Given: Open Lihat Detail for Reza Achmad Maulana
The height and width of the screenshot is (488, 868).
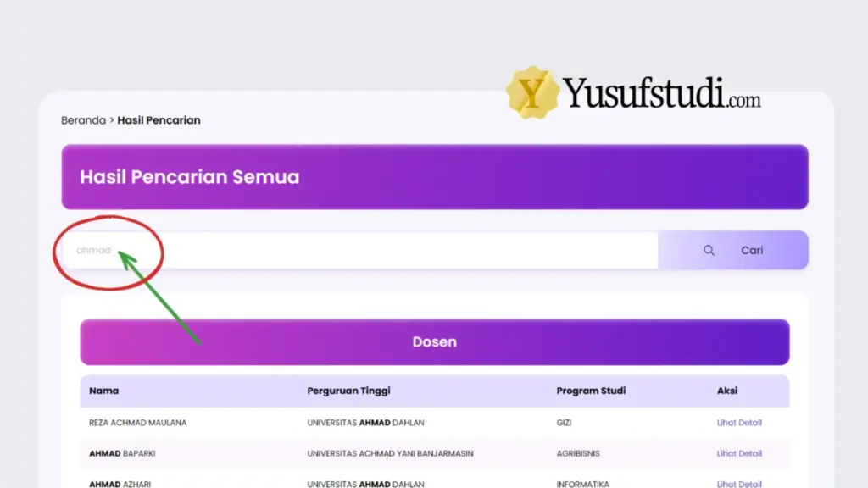Looking at the screenshot, I should (x=739, y=422).
